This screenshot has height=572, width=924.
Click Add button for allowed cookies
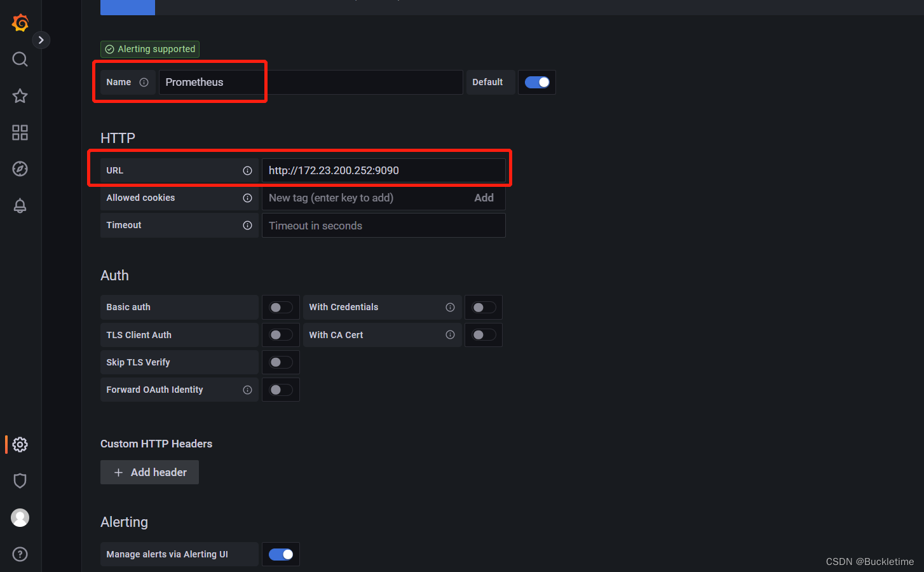(484, 198)
